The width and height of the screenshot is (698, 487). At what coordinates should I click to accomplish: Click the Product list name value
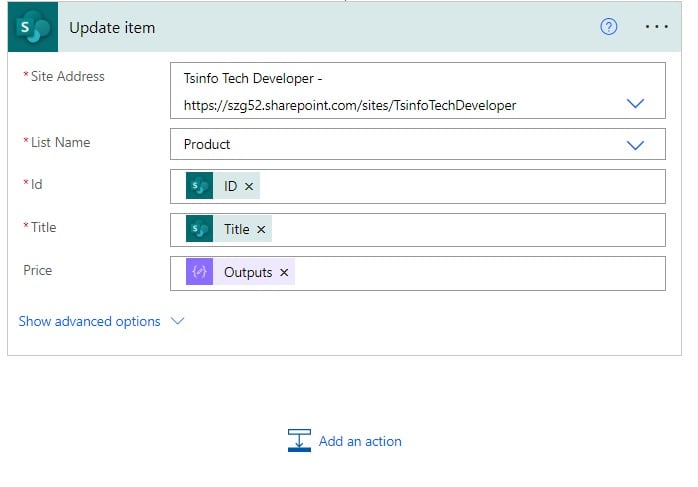[x=207, y=144]
